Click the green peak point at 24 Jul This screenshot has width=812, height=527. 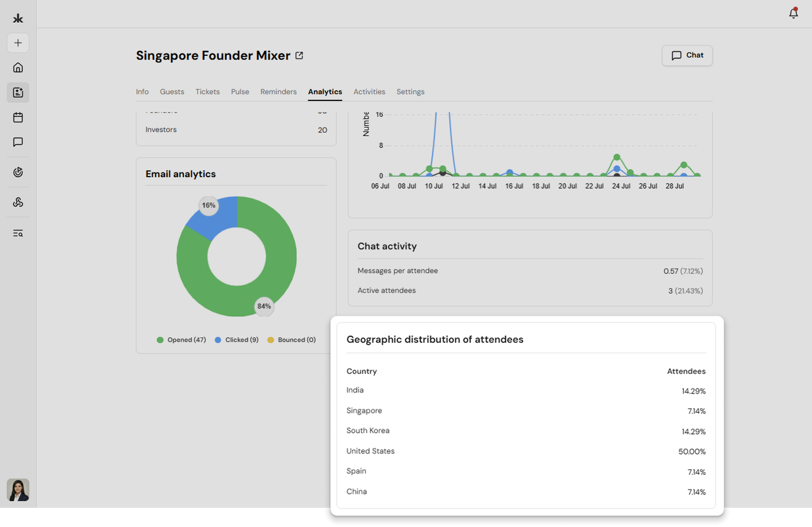pyautogui.click(x=617, y=157)
